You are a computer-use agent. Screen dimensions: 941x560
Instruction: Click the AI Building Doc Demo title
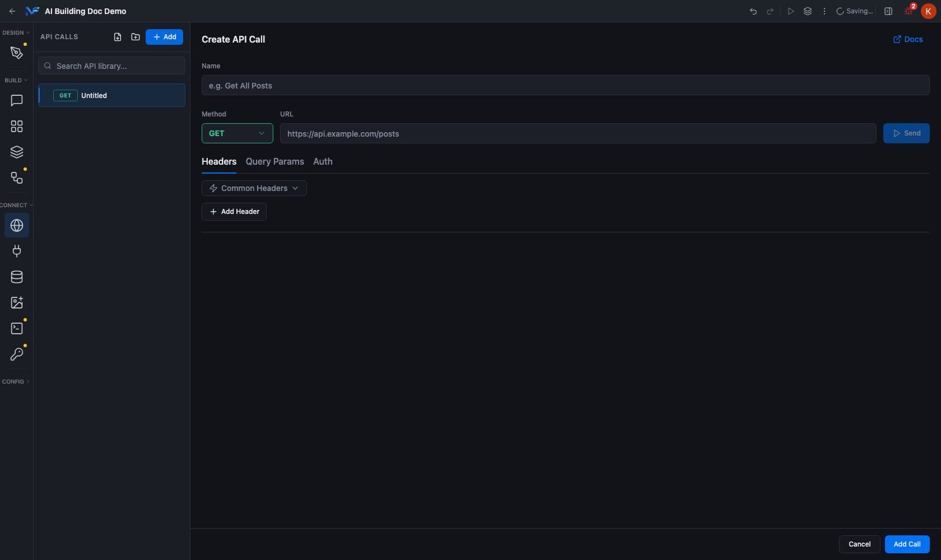coord(86,11)
